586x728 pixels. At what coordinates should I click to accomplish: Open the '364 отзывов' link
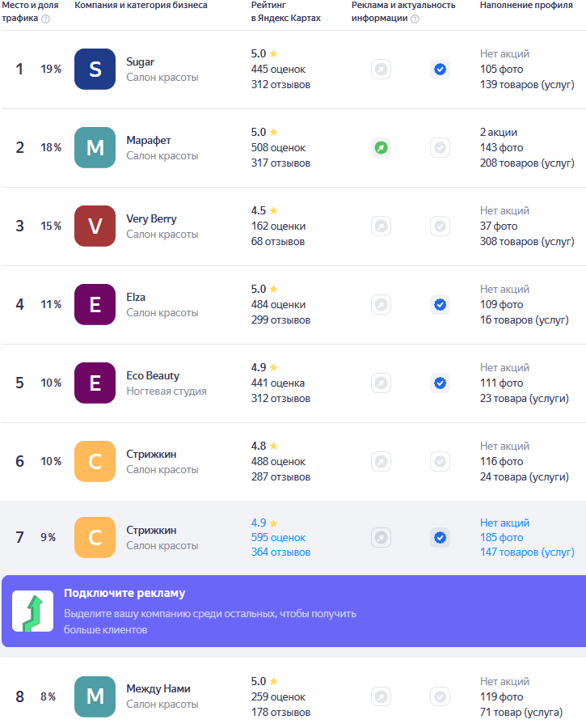(x=280, y=552)
